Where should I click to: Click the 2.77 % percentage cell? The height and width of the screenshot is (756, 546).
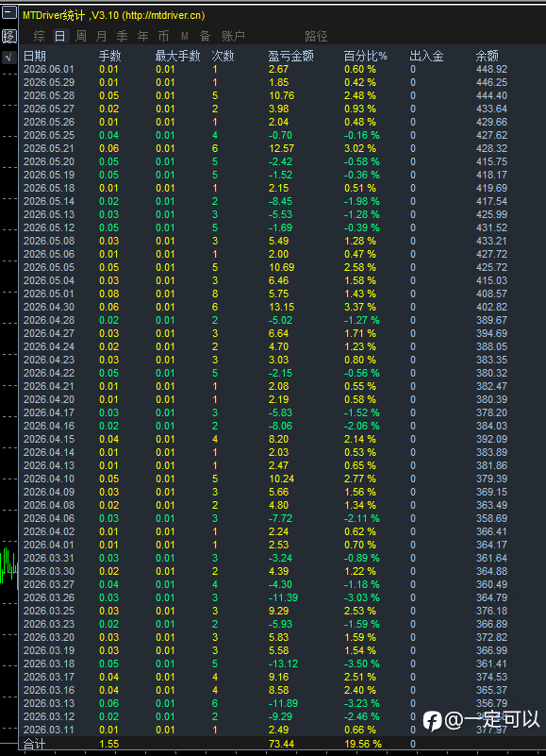point(360,479)
